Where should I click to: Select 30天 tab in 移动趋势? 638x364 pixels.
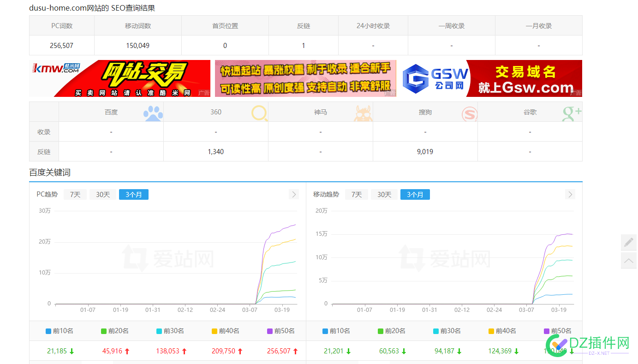point(384,195)
